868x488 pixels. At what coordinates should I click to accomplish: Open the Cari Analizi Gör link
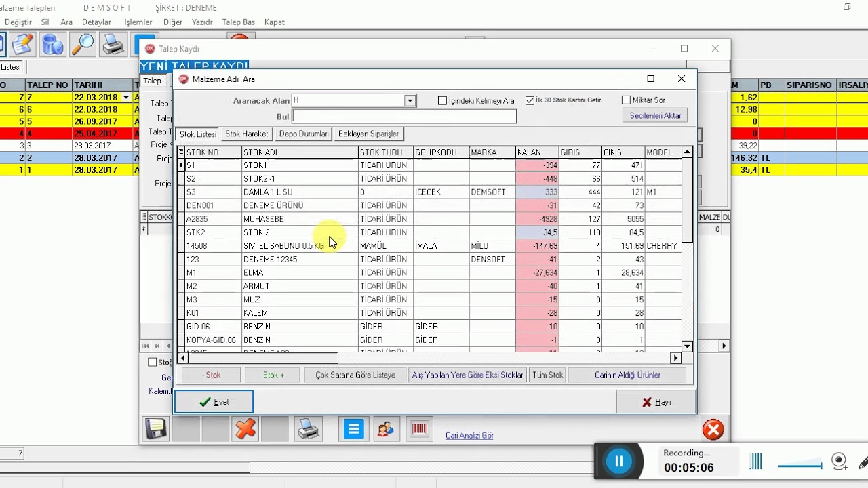[x=469, y=435]
